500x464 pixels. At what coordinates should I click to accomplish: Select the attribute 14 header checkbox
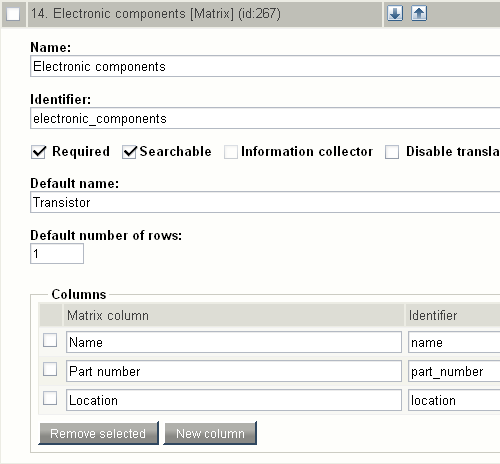coord(13,14)
